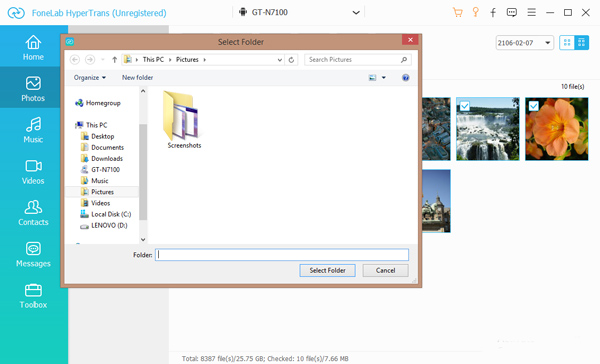
Task: Select the orange flower photo thumbnail
Action: pos(556,129)
